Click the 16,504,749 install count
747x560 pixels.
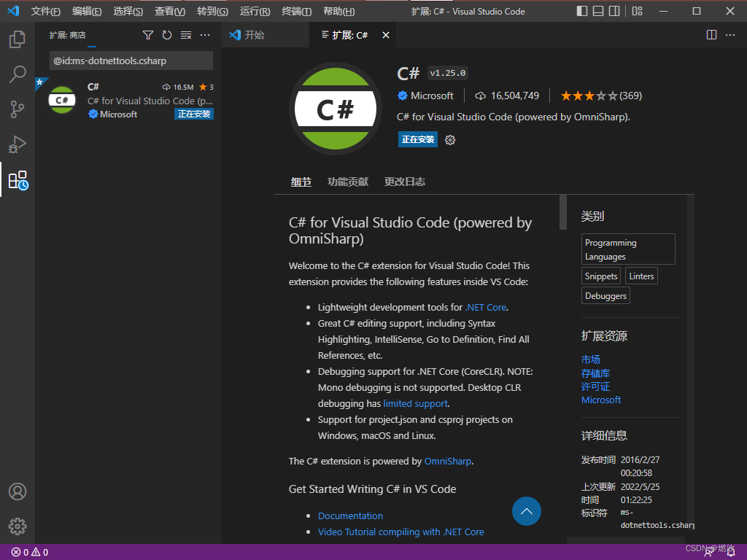(x=507, y=96)
